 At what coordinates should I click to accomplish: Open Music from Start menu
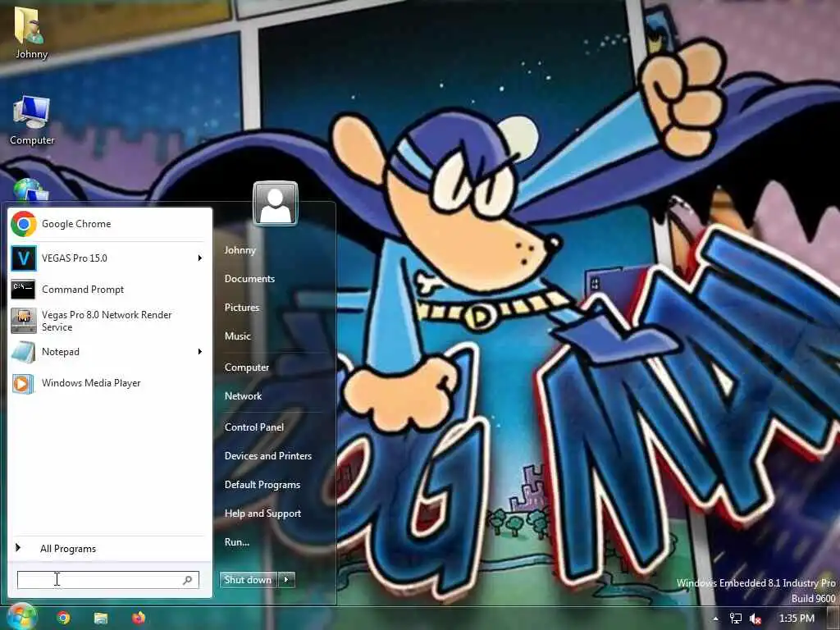(237, 336)
